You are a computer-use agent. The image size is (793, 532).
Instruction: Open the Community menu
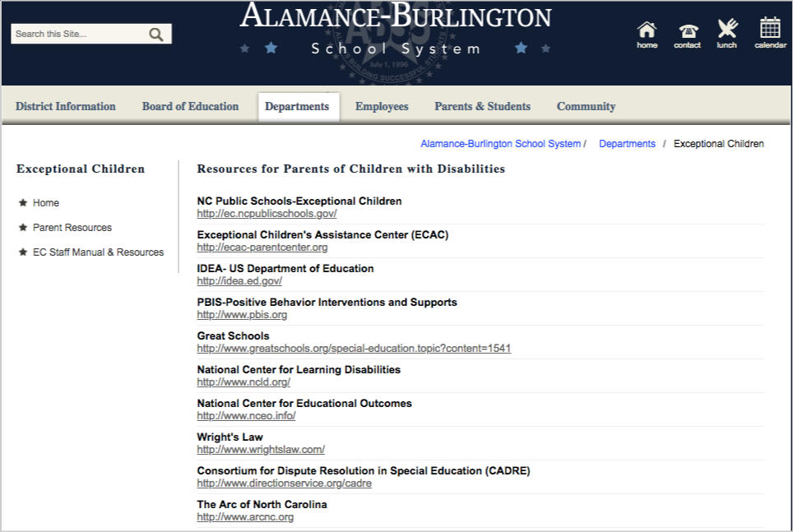pyautogui.click(x=587, y=107)
